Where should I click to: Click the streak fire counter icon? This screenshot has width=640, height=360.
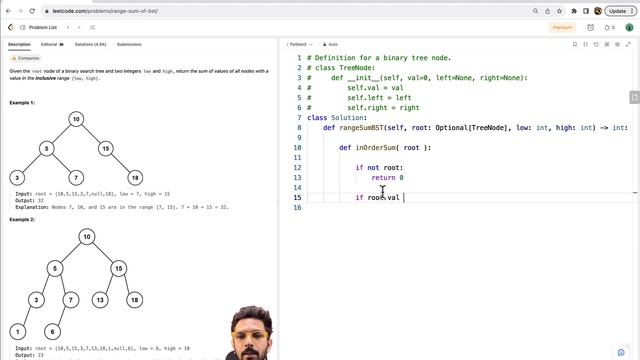[609, 27]
